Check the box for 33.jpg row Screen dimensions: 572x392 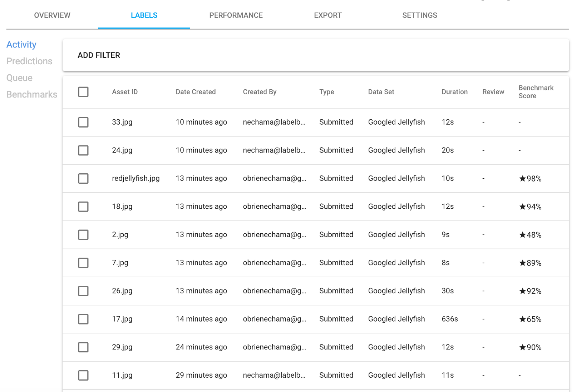click(x=83, y=122)
